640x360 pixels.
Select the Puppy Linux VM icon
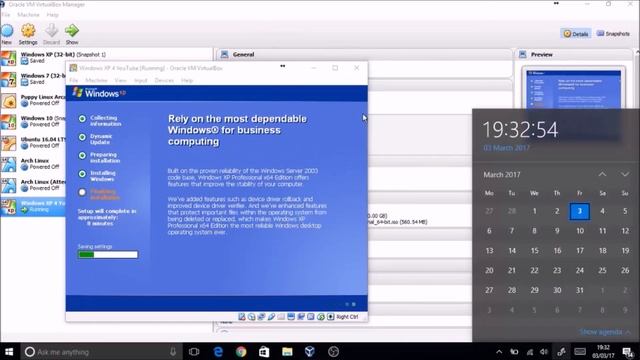click(9, 100)
